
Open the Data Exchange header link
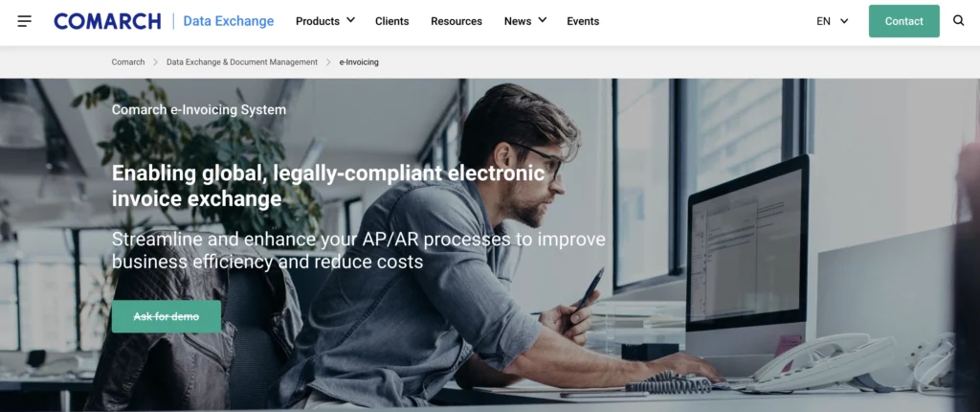228,21
